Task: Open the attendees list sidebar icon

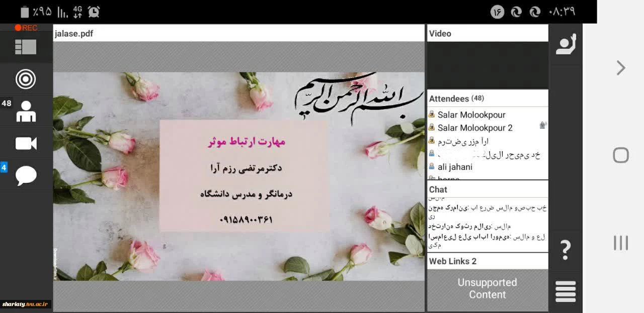Action: click(26, 111)
